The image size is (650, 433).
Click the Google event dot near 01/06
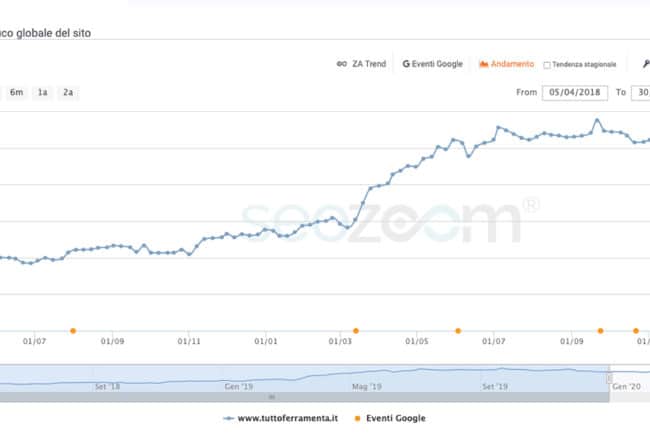(x=458, y=330)
